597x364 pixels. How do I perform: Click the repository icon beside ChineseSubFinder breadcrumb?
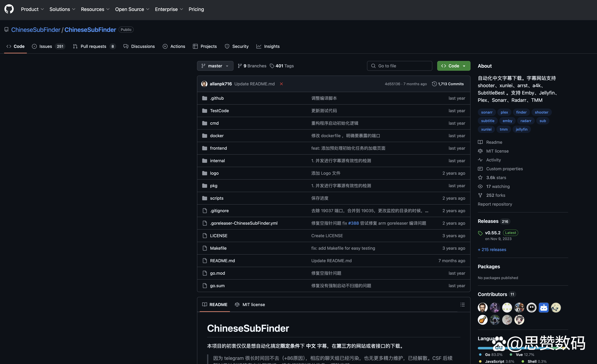[x=7, y=30]
